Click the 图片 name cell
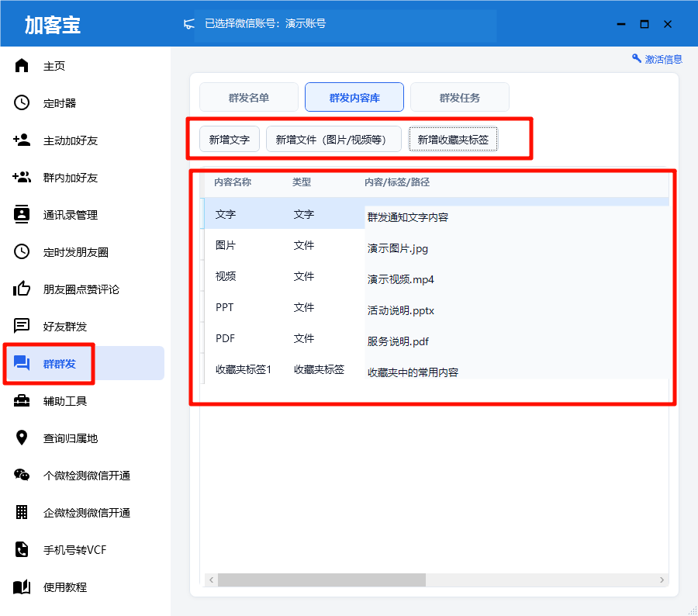The height and width of the screenshot is (616, 698). coord(226,245)
